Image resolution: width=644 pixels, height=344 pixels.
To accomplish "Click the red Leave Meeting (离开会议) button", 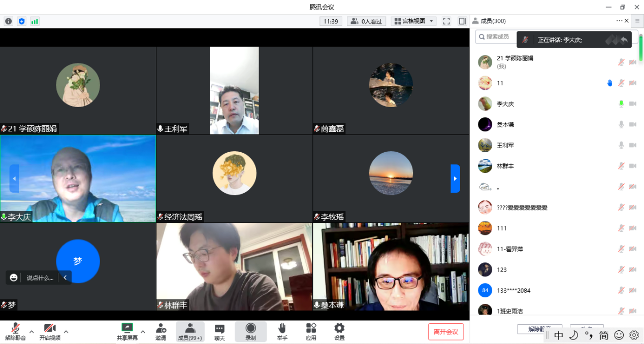I will click(445, 332).
